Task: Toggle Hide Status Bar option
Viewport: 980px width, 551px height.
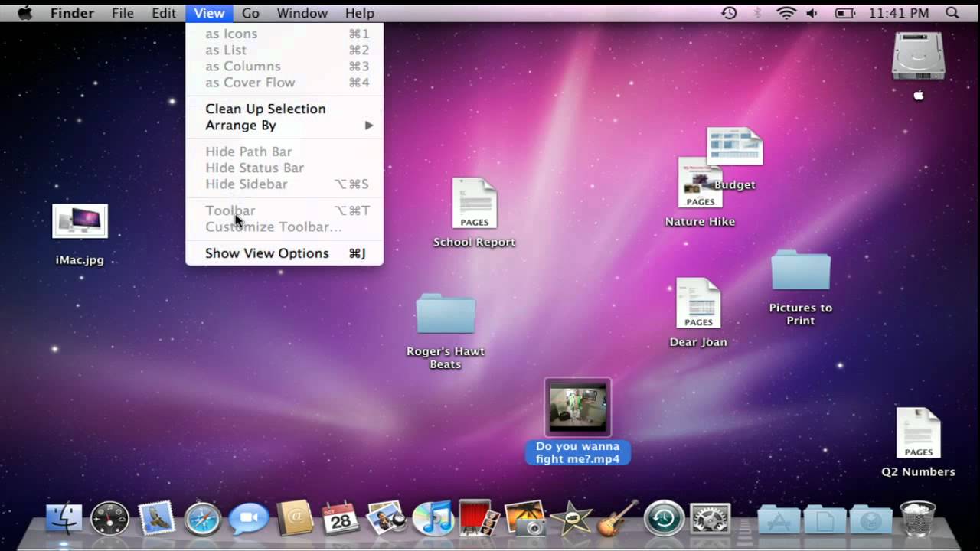Action: tap(254, 168)
